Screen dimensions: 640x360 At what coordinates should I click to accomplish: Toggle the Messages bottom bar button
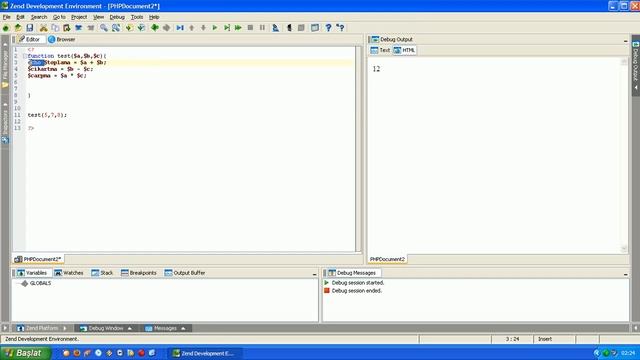(165, 328)
